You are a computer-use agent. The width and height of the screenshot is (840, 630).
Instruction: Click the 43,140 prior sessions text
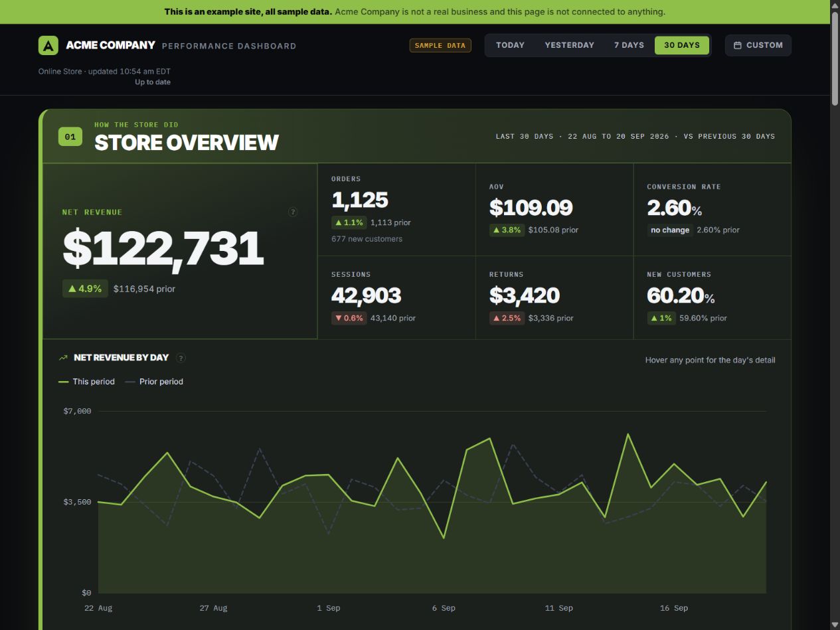pyautogui.click(x=393, y=318)
